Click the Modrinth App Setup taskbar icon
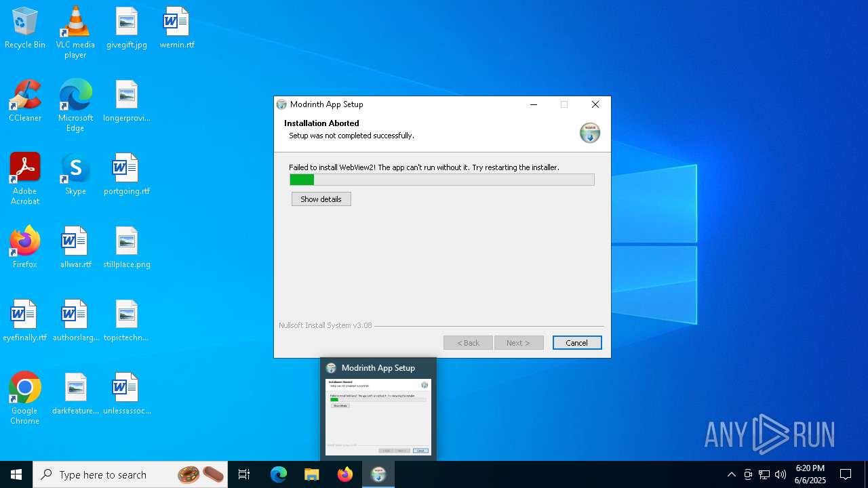The image size is (868, 488). pos(378,474)
